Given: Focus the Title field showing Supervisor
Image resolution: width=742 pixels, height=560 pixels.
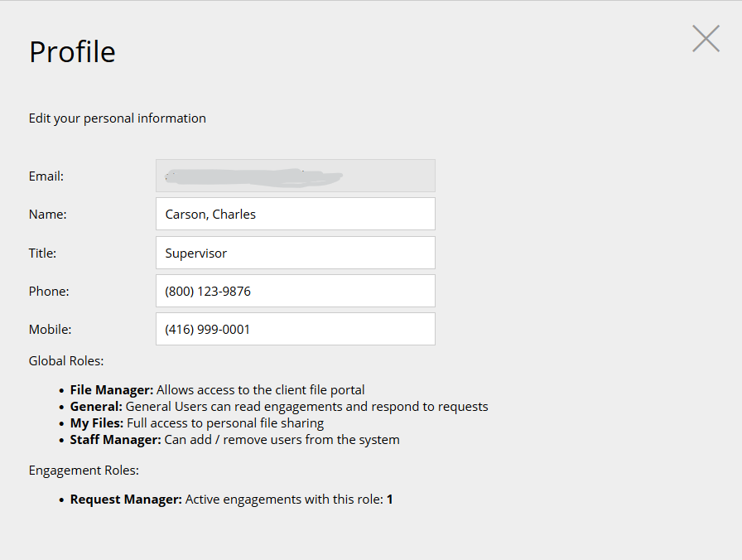Looking at the screenshot, I should [295, 253].
